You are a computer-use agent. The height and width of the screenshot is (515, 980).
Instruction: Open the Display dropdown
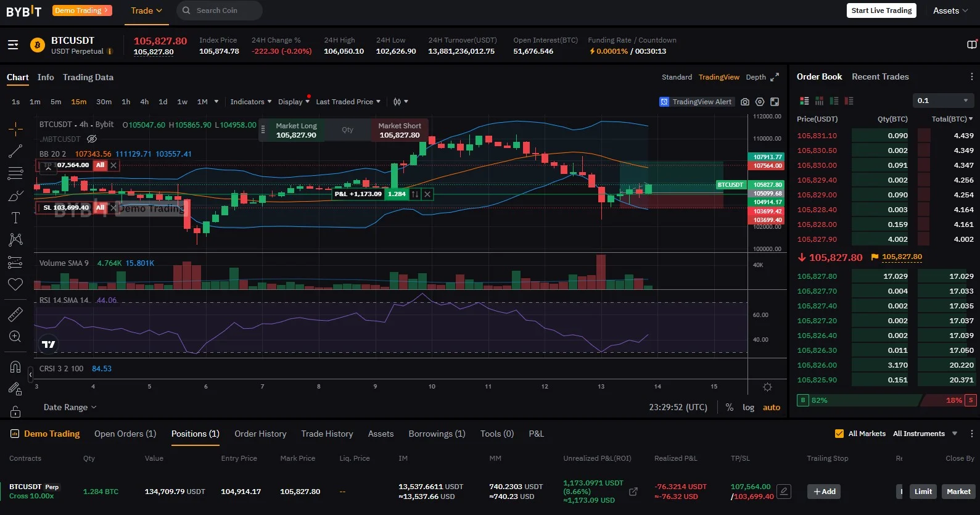[x=294, y=102]
